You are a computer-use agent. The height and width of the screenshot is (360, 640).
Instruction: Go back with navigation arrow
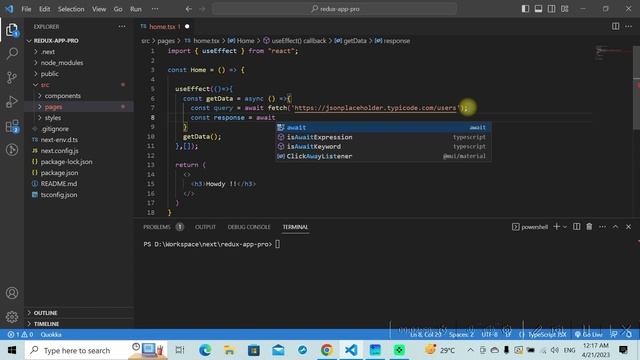coord(189,9)
